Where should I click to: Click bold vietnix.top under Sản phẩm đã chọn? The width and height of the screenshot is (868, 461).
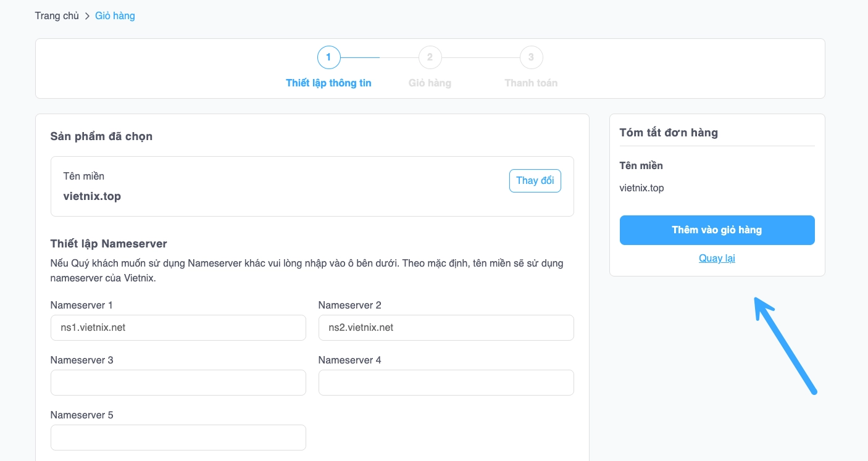pos(92,196)
